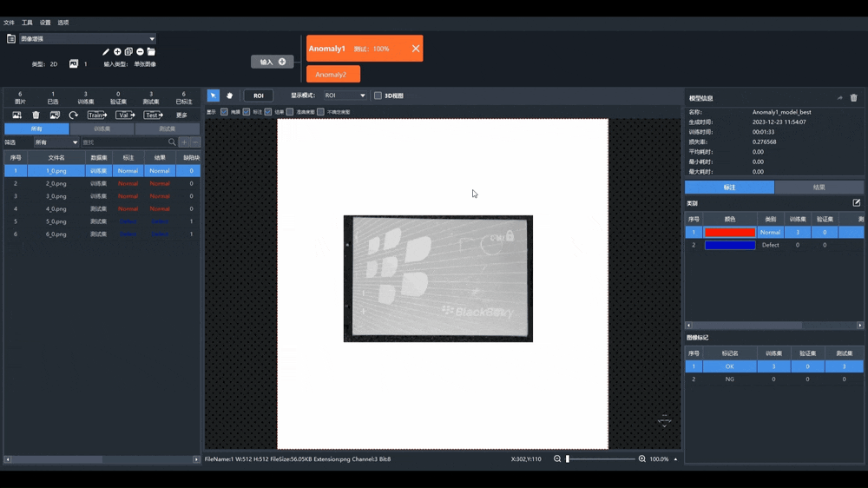Expand the 筛选 filter dropdown

[56, 142]
